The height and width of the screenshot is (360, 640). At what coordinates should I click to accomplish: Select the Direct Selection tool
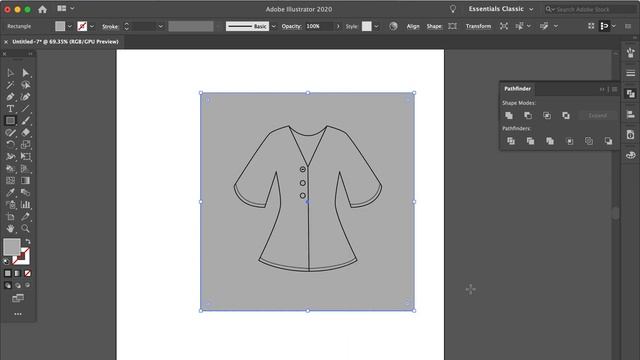25,73
